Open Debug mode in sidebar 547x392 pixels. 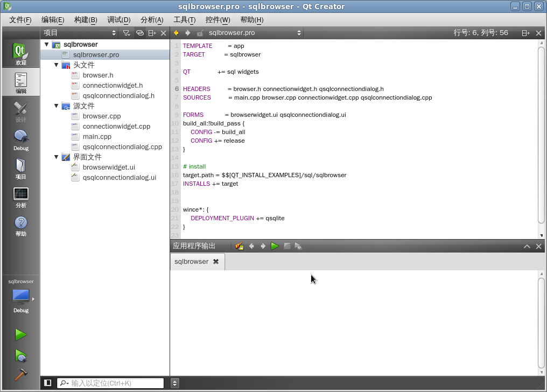coord(20,139)
